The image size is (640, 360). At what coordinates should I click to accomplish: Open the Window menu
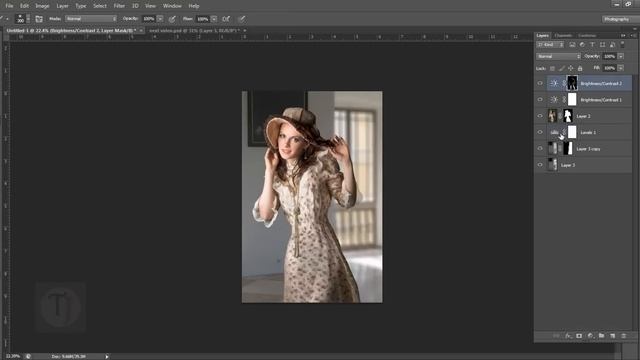pos(172,6)
